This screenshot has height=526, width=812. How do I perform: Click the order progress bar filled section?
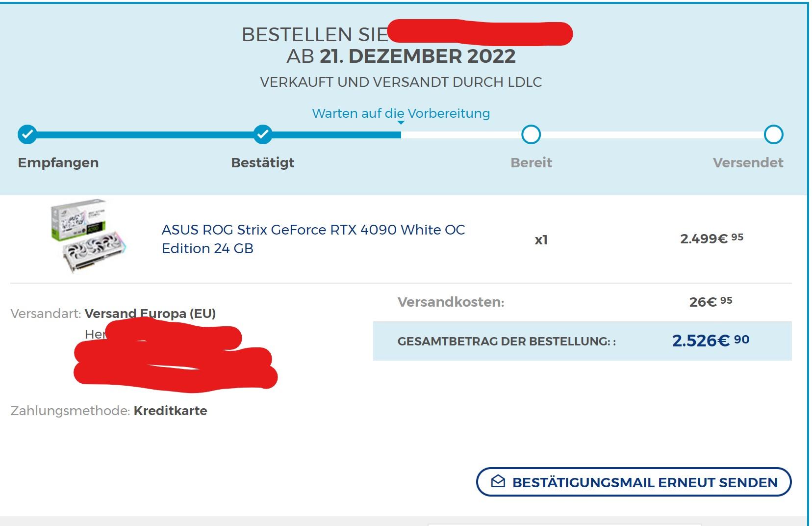tap(214, 134)
